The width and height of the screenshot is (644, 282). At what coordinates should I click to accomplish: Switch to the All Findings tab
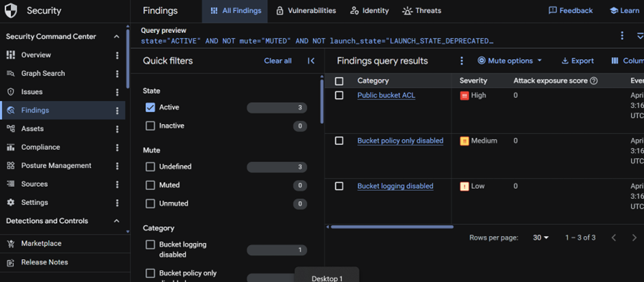236,11
